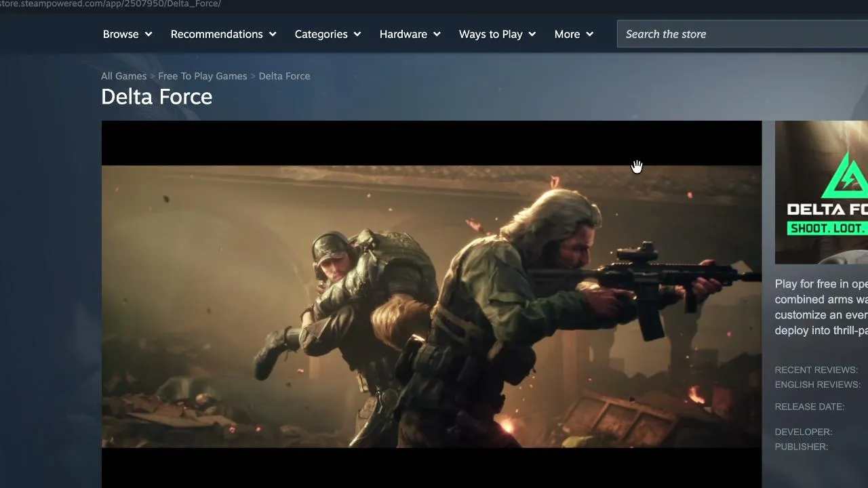The height and width of the screenshot is (488, 868).
Task: Click the DEVELOPER label
Action: 804,432
